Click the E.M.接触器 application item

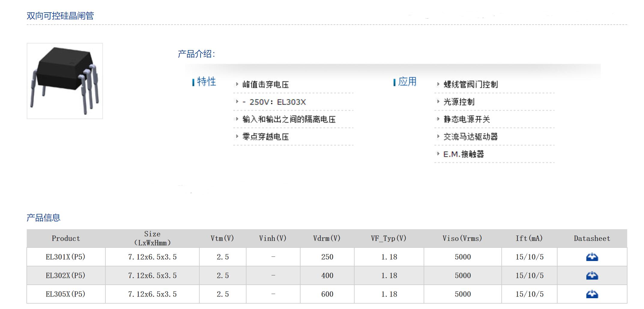(x=464, y=154)
